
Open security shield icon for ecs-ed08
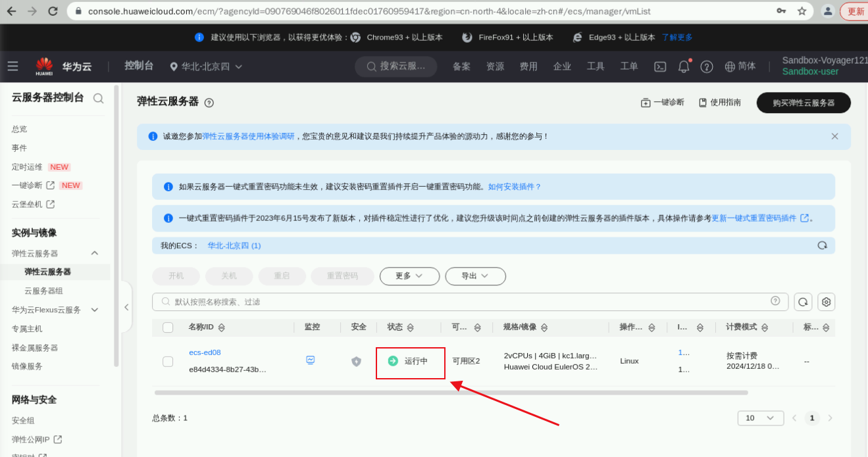click(356, 361)
